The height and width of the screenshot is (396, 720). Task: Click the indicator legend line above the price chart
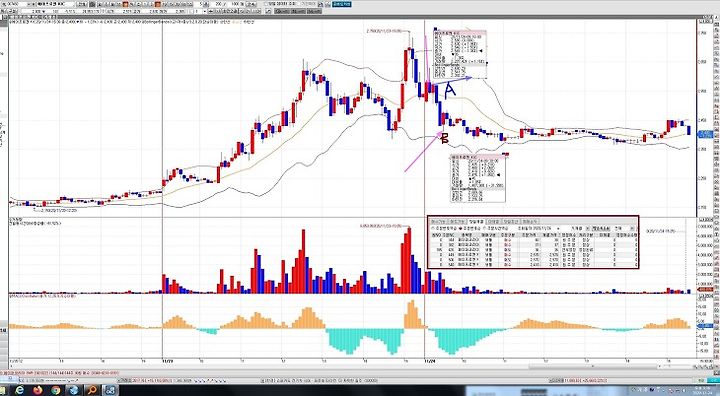[132, 21]
